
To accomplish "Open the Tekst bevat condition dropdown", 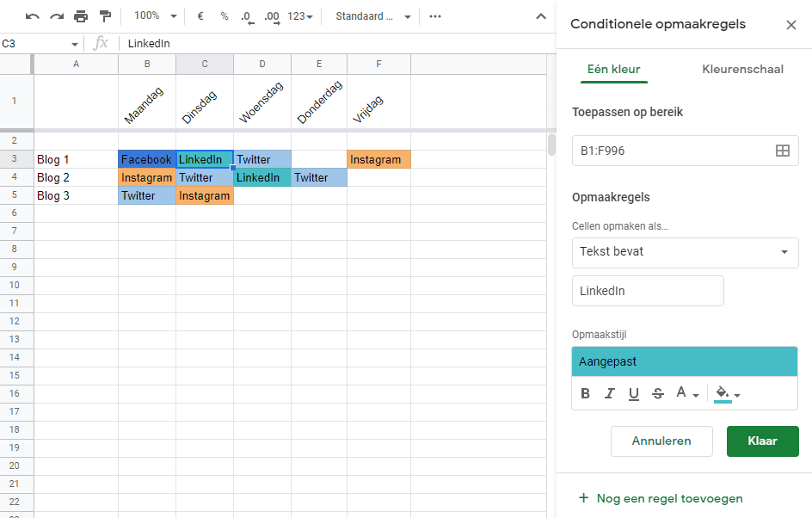I will point(684,253).
